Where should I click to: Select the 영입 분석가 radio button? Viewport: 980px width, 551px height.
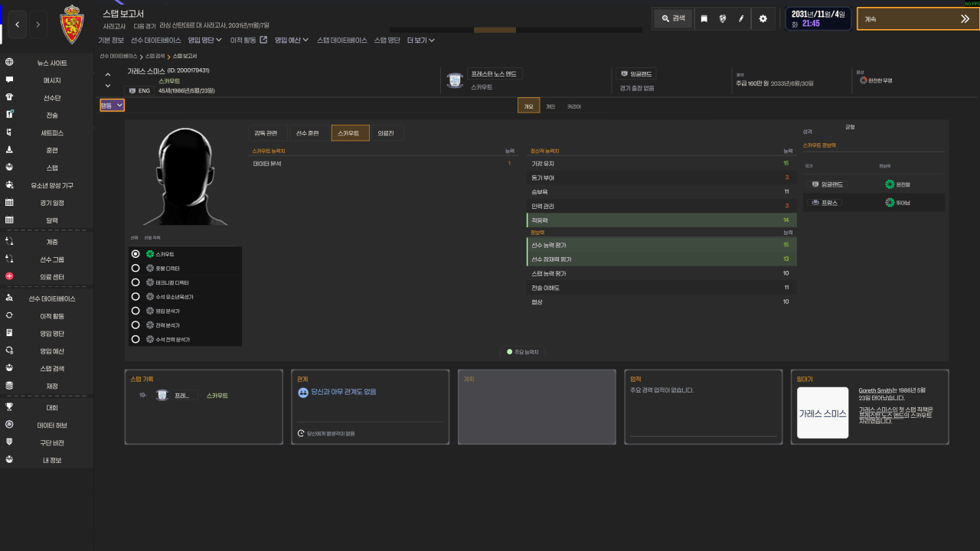click(136, 311)
